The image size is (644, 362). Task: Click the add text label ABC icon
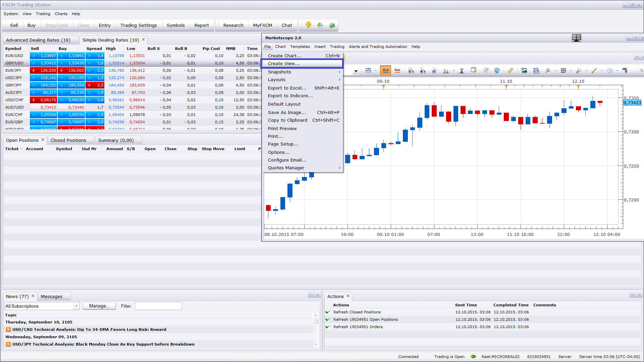click(625, 70)
